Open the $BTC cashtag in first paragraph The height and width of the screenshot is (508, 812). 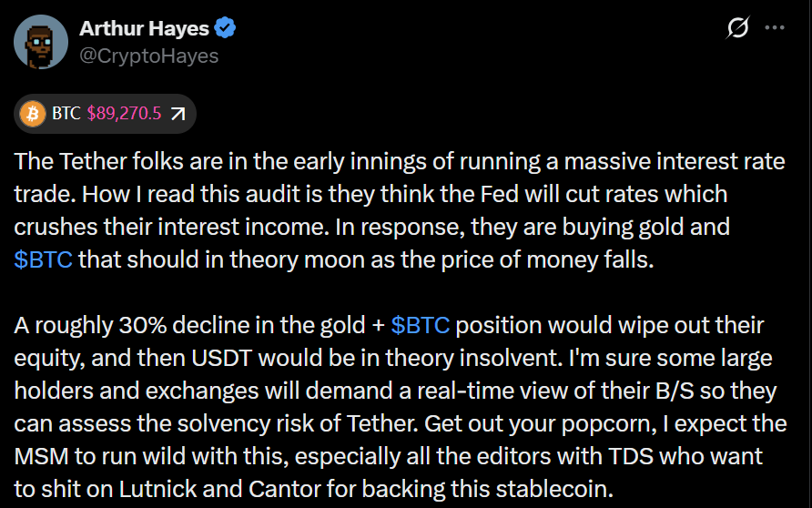click(44, 258)
